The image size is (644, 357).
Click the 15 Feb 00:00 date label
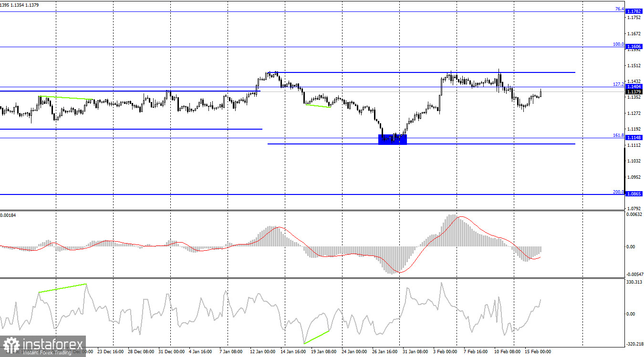tap(538, 352)
